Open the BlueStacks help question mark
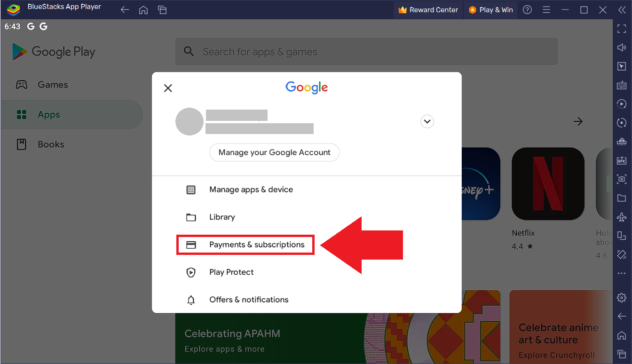 527,10
